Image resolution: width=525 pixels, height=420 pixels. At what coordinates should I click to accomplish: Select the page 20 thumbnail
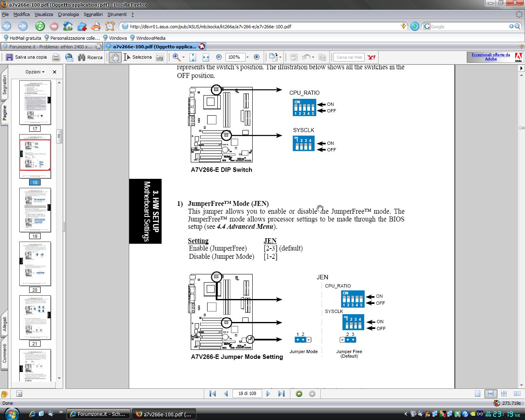pyautogui.click(x=35, y=264)
